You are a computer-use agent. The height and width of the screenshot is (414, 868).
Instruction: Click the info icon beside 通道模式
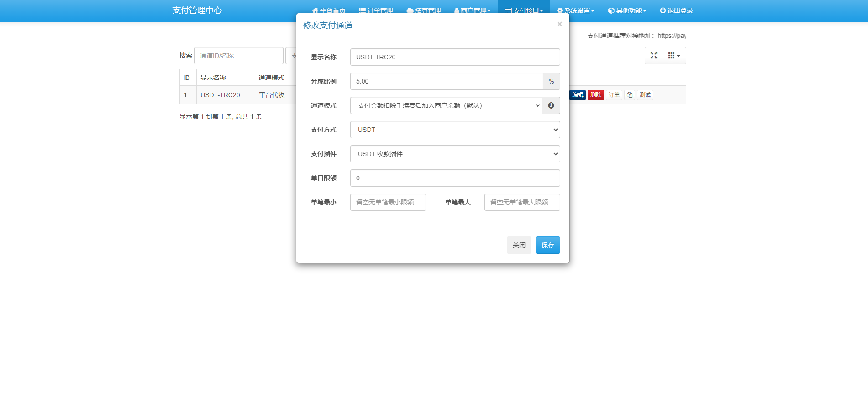point(551,105)
